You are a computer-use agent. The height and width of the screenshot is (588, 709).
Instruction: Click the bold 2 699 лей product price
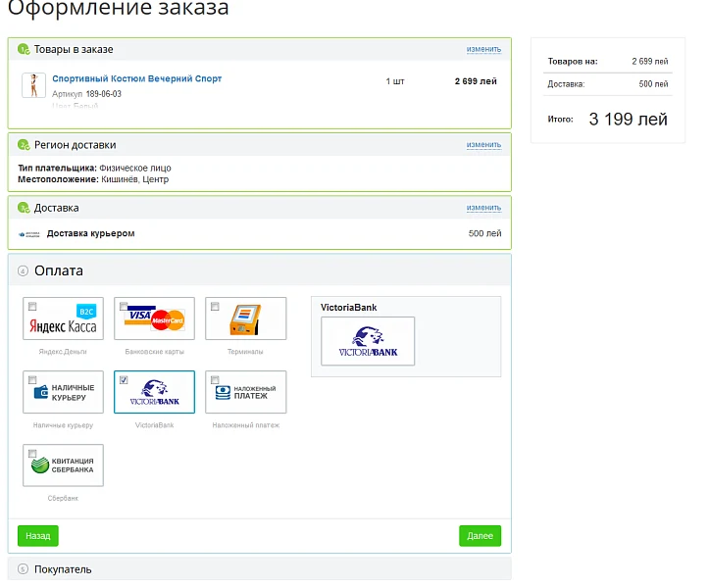click(476, 81)
